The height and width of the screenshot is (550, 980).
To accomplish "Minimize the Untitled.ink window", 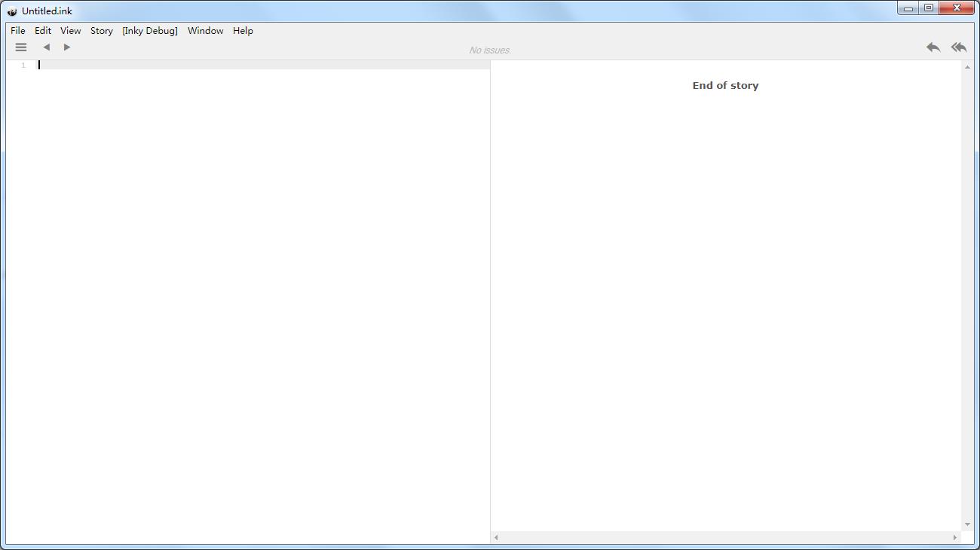I will click(x=908, y=8).
